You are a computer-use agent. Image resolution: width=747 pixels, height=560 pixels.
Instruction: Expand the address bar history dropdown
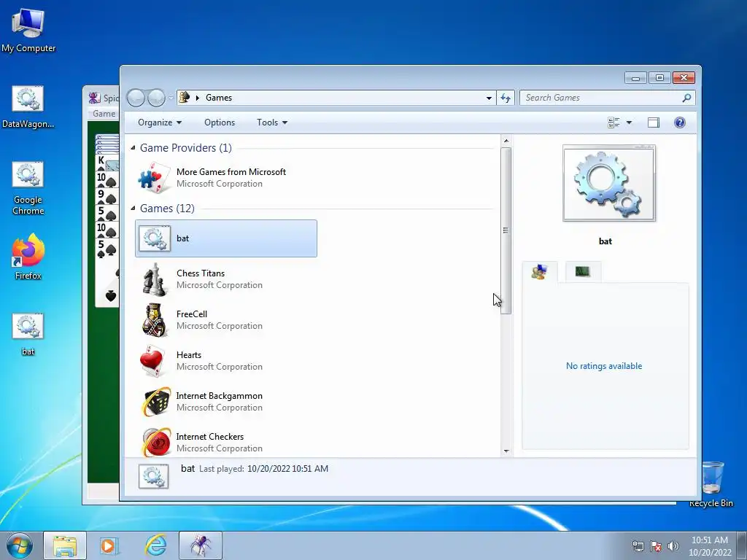point(489,98)
